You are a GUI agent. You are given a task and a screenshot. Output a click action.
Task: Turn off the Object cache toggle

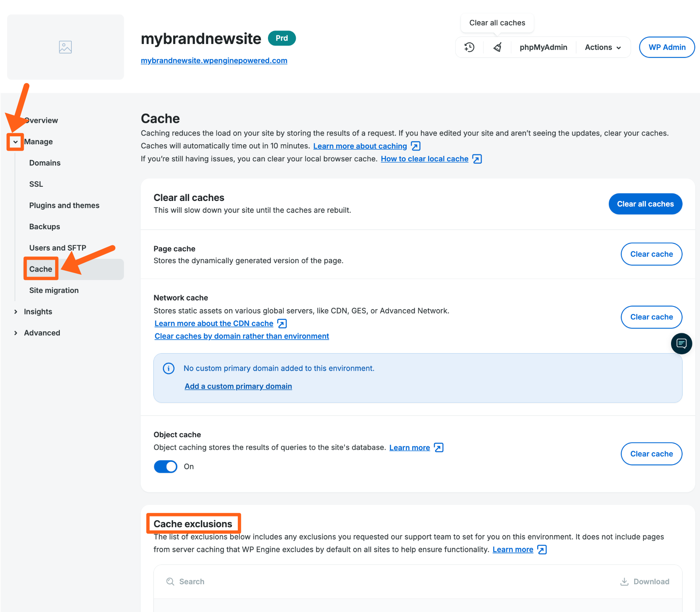coord(166,467)
